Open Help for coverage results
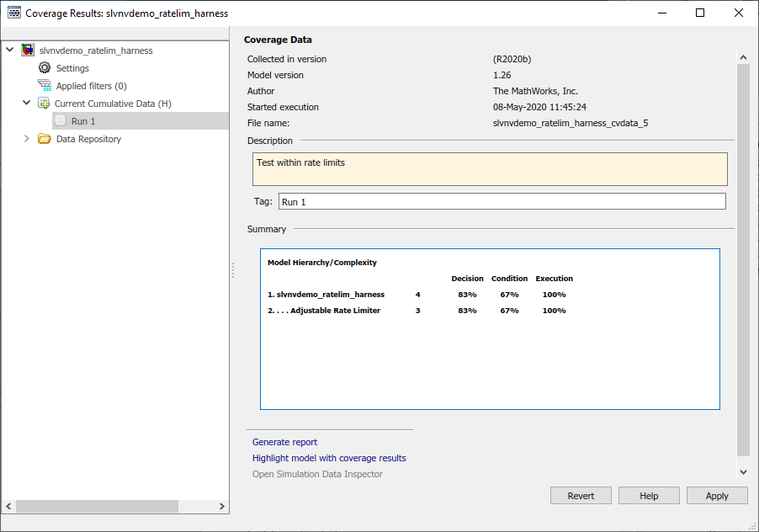The image size is (759, 532). (x=649, y=496)
